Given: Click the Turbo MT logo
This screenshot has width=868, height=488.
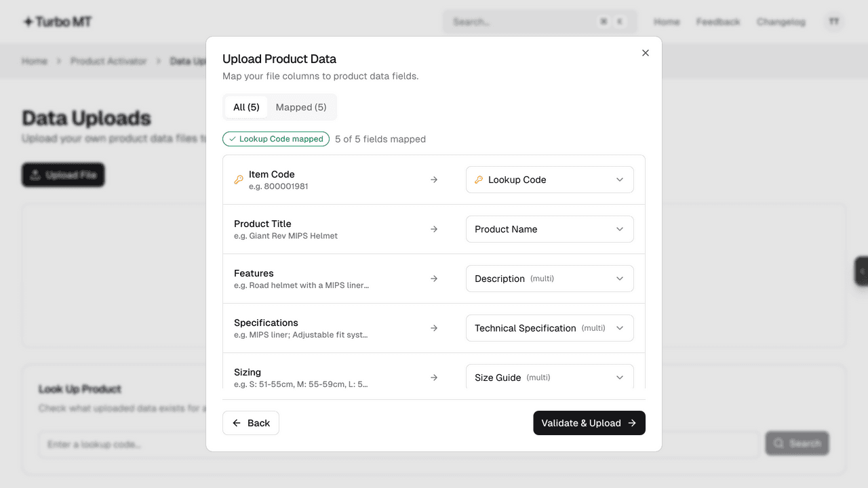Looking at the screenshot, I should [x=58, y=22].
